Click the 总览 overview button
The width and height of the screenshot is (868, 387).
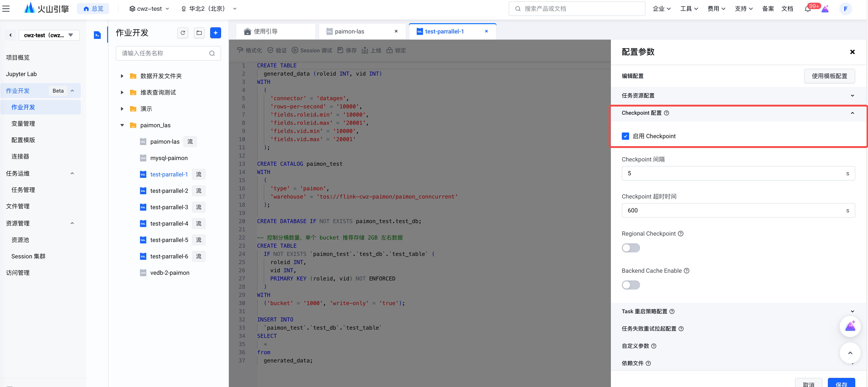[93, 9]
